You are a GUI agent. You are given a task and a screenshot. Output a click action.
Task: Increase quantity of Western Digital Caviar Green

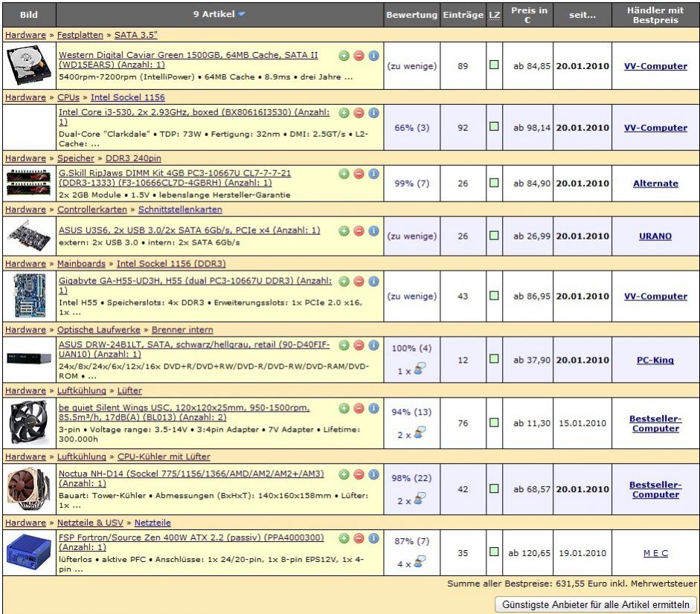(344, 56)
